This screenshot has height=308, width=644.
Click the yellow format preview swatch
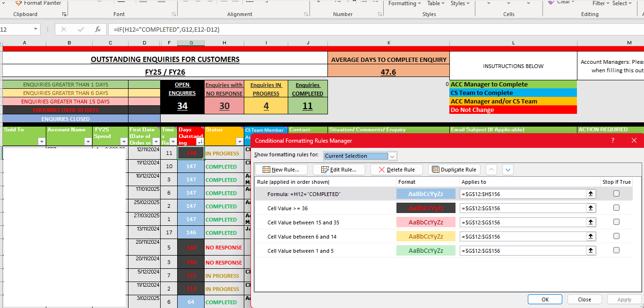[x=426, y=236]
